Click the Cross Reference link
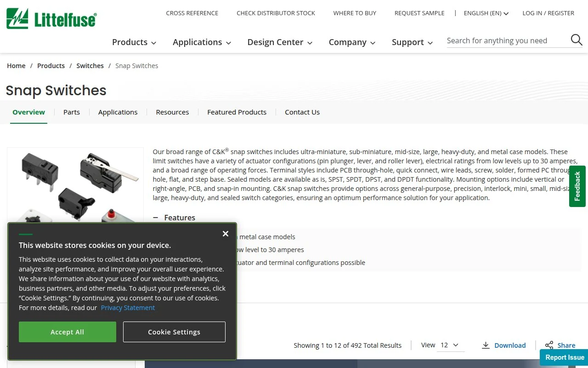 [192, 13]
